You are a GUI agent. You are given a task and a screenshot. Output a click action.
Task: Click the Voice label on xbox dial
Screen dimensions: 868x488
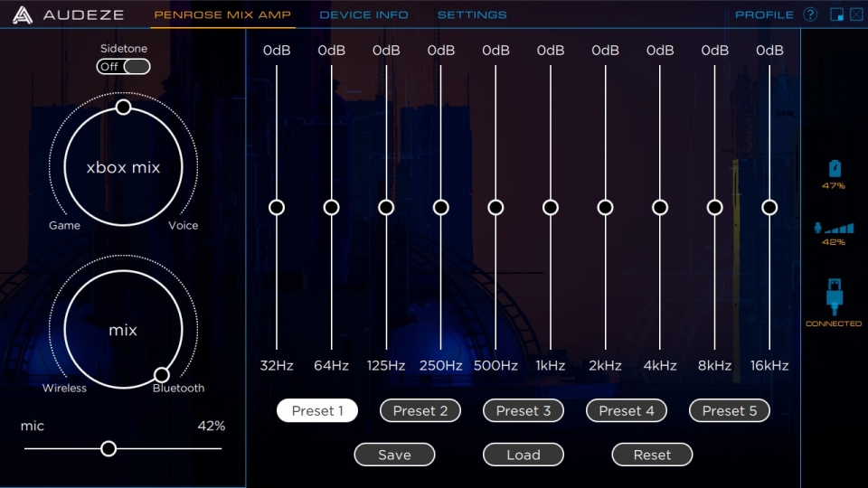pos(184,225)
